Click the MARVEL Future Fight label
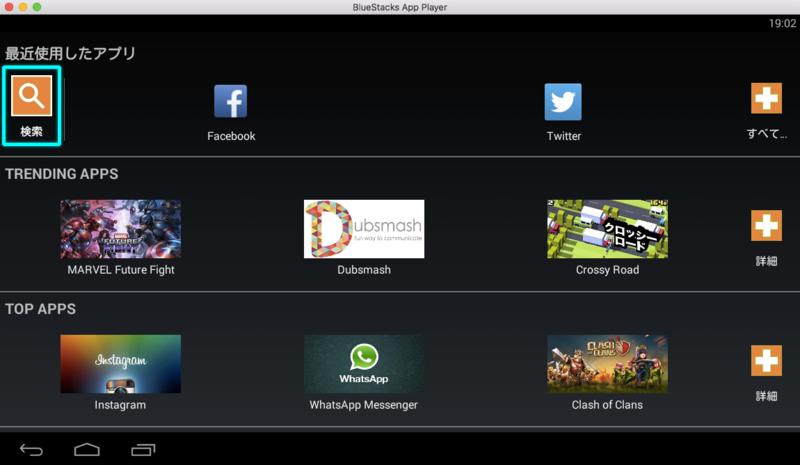The height and width of the screenshot is (465, 800). (121, 270)
